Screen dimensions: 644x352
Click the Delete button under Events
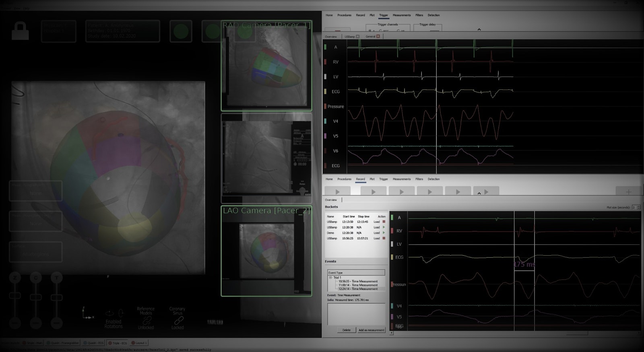coord(346,330)
